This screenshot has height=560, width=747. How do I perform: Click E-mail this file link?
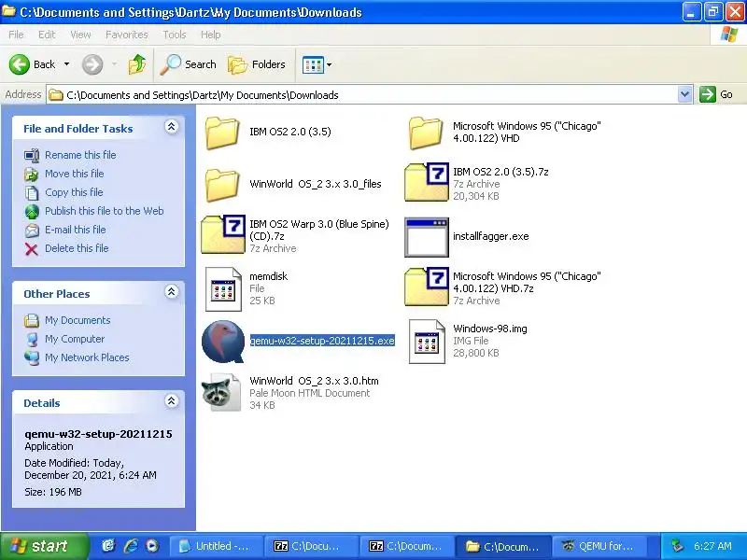pyautogui.click(x=76, y=229)
